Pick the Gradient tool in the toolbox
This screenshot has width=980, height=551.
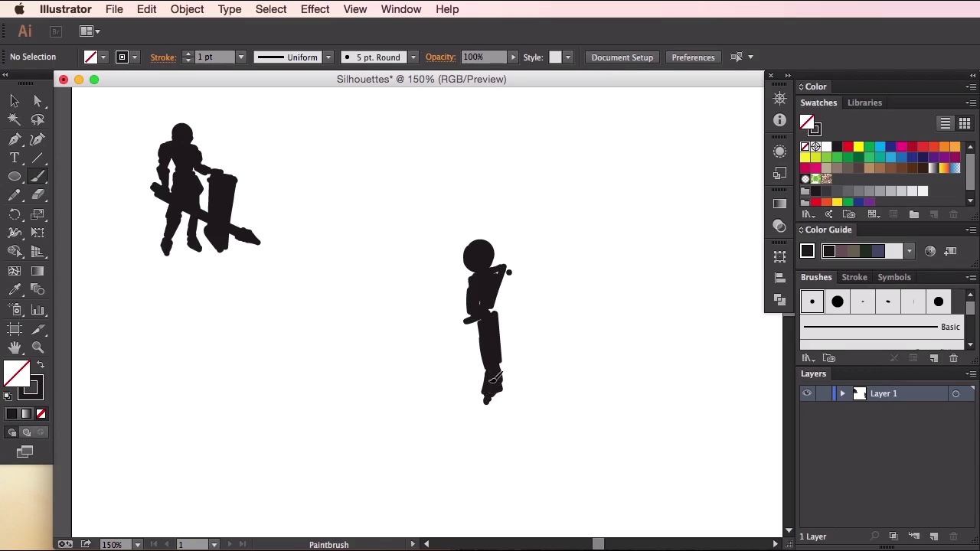38,271
